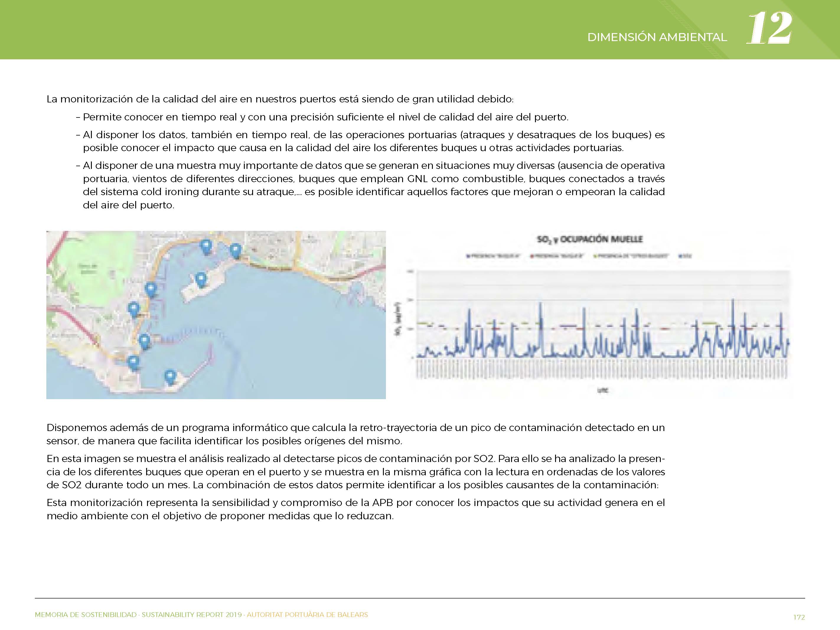This screenshot has width=840, height=630.
Task: Click the paragraph starting 'Disponemos además de un programa'
Action: (x=356, y=434)
